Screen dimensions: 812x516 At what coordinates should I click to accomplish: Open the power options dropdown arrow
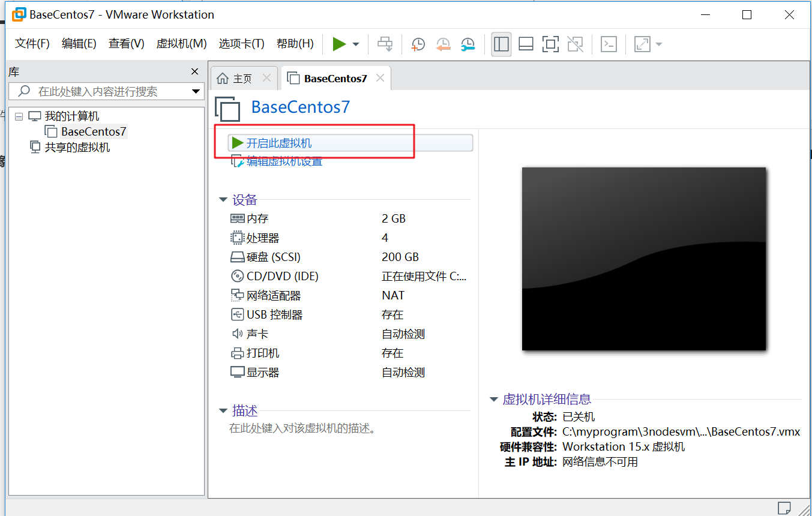click(x=356, y=44)
